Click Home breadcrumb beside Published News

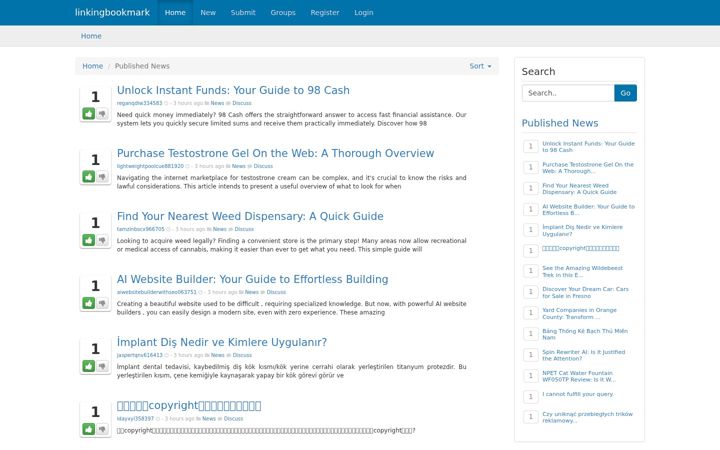(x=92, y=66)
